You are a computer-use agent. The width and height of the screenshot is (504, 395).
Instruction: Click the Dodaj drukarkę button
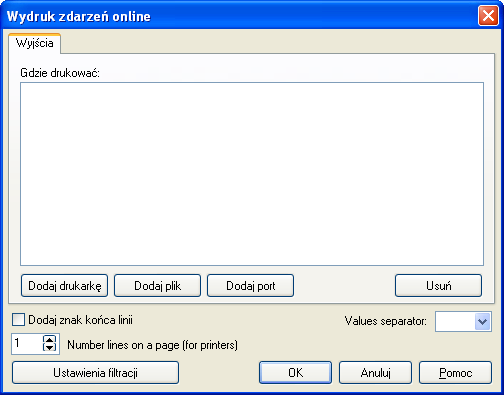[x=64, y=286]
